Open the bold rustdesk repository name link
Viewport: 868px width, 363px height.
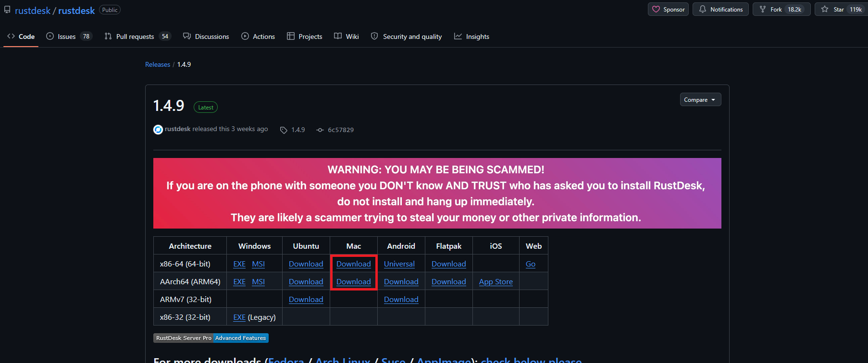pos(76,11)
